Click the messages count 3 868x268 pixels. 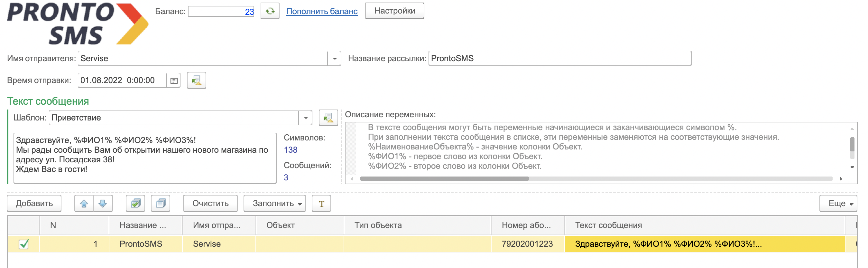[x=286, y=177]
